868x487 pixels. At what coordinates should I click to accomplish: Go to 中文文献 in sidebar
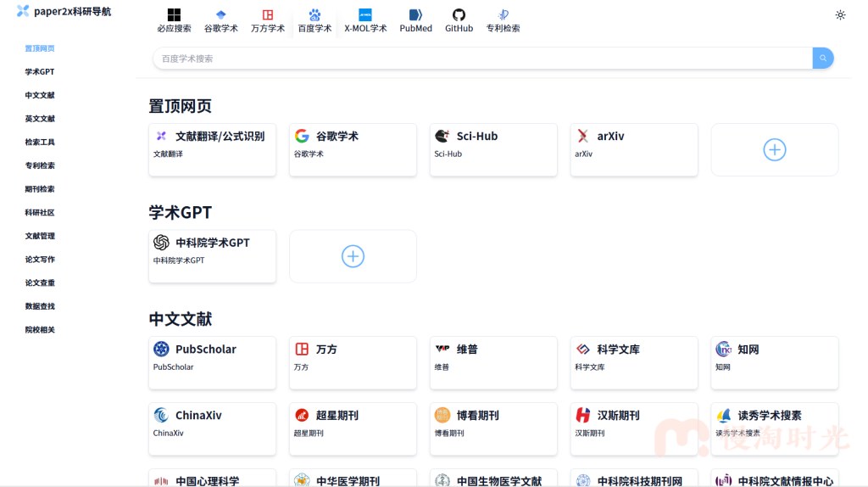[x=40, y=95]
